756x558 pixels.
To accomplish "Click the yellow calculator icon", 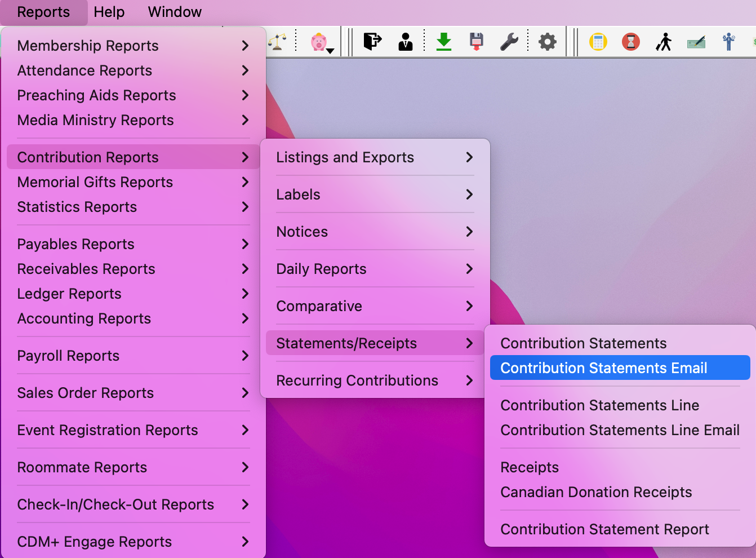I will [598, 41].
